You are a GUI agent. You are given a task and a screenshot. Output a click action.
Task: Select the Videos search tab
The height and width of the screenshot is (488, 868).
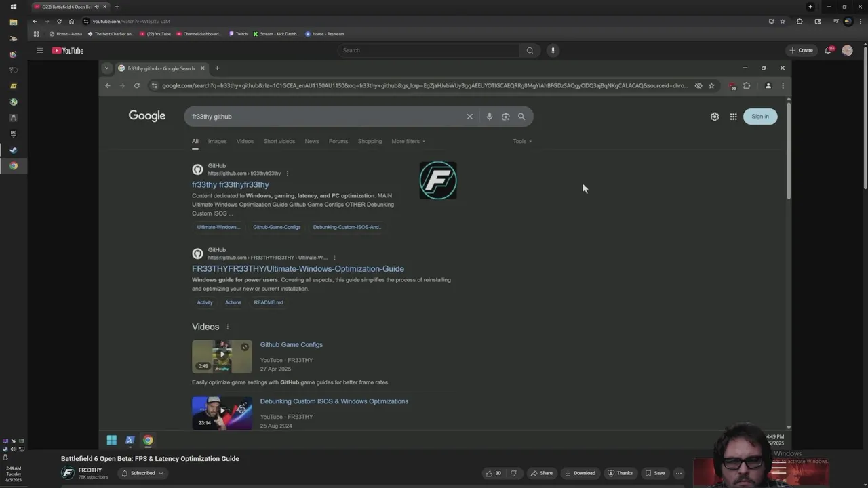click(x=245, y=141)
